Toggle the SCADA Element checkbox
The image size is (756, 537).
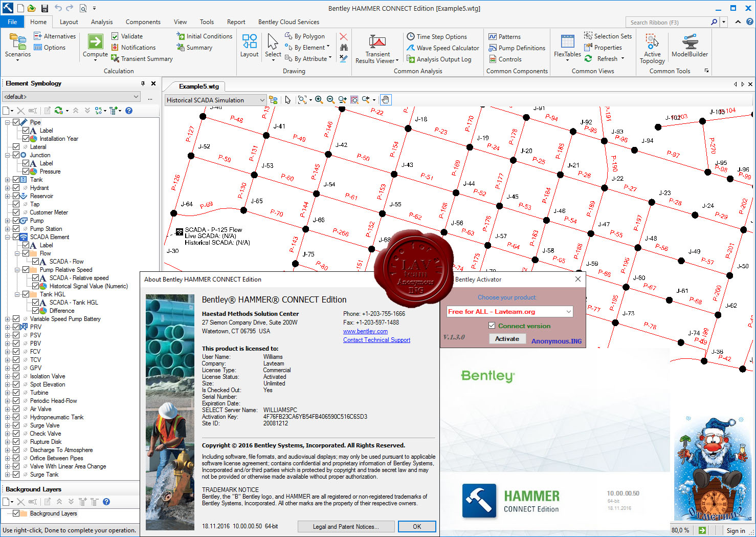coord(16,237)
